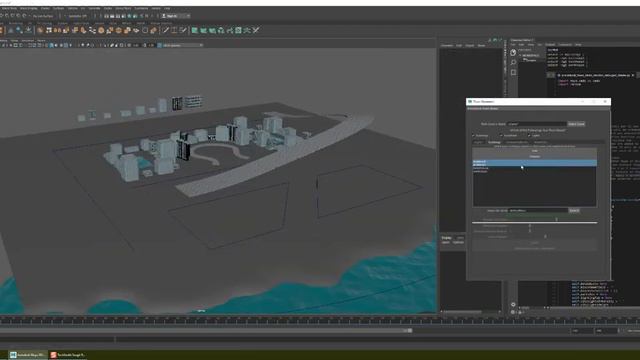Screen dimensions: 640x360
Task: Toggle middle checkbox under Town Generator question
Action: pos(502,136)
